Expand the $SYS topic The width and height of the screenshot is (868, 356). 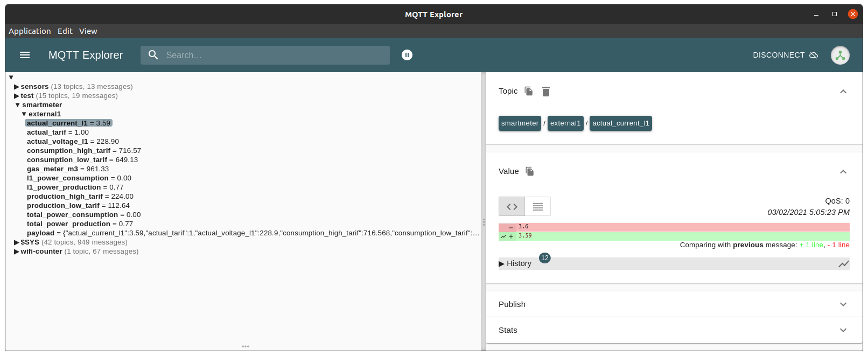pos(16,242)
